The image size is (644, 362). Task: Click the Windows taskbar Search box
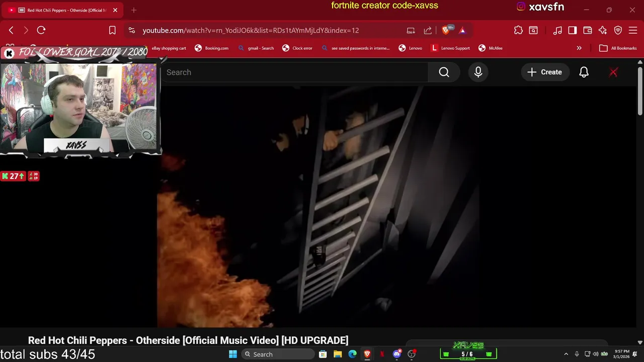coord(278,354)
